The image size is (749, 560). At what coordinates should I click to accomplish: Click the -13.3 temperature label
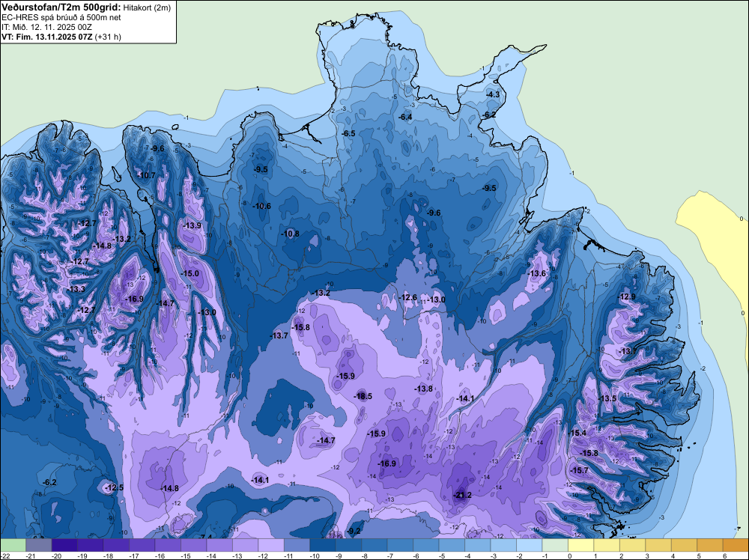coord(76,289)
